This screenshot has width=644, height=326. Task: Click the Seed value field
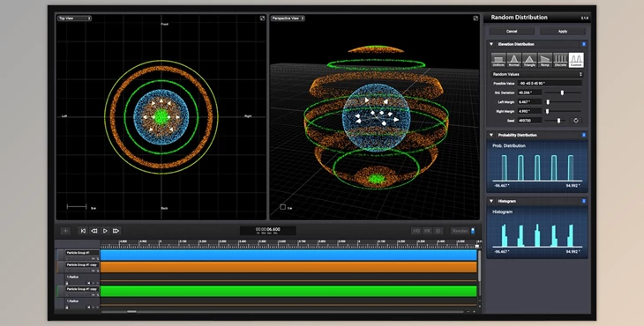(530, 121)
